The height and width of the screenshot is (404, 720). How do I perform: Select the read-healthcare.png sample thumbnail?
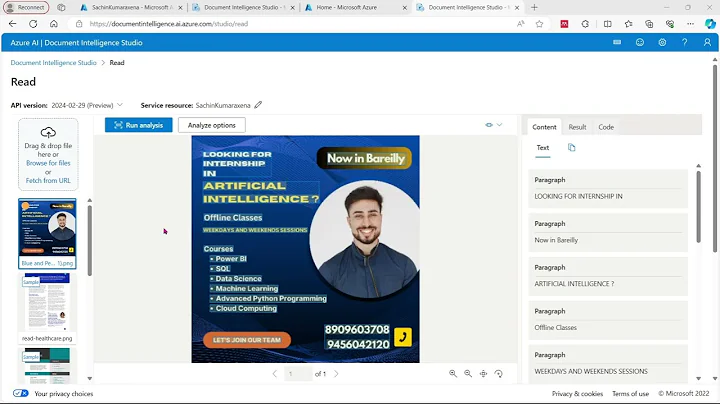[47, 308]
